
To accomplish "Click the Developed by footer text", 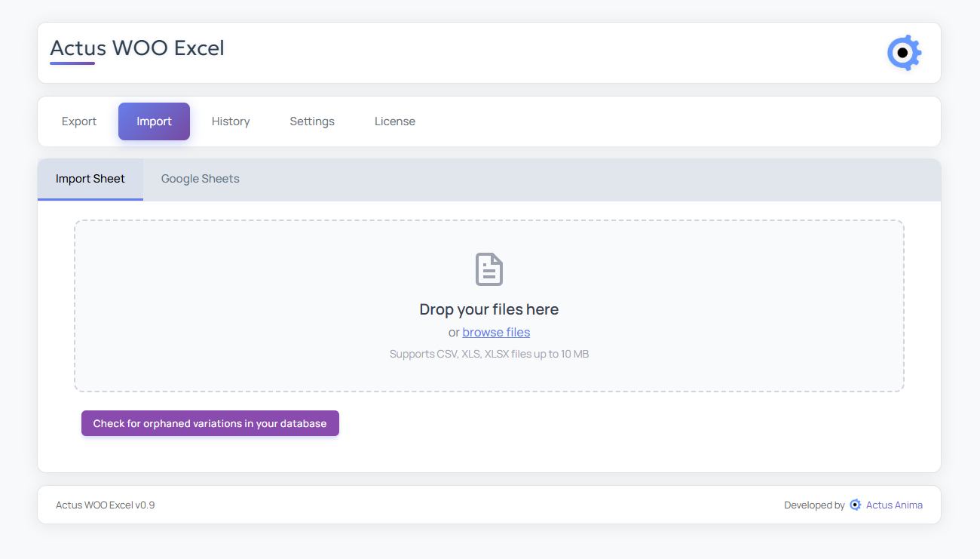I will [813, 505].
